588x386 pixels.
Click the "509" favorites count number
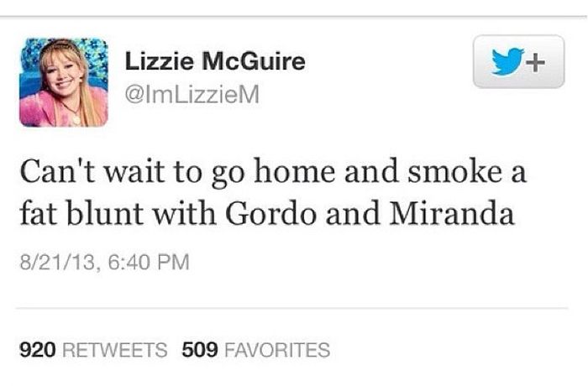point(198,349)
